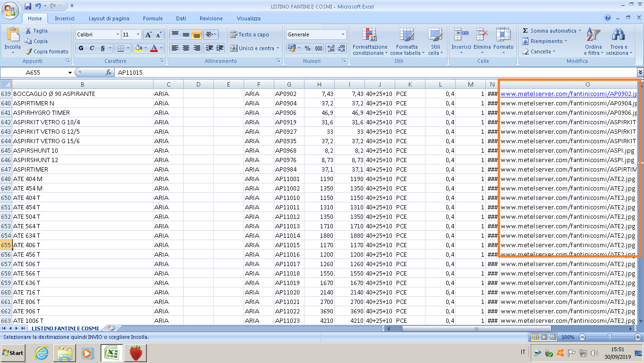
Task: Open the font size 11 dropdown
Action: click(138, 35)
